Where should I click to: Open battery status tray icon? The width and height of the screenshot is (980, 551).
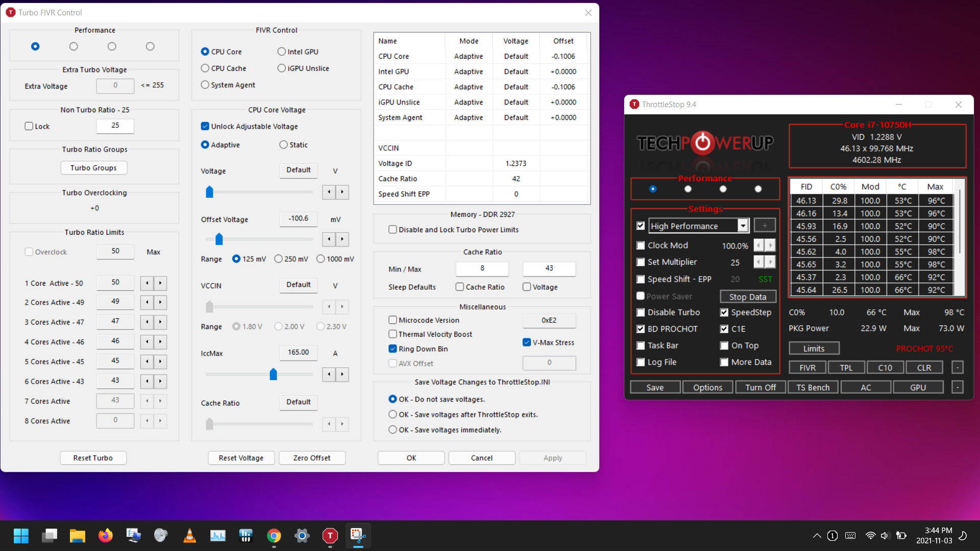pos(901,536)
